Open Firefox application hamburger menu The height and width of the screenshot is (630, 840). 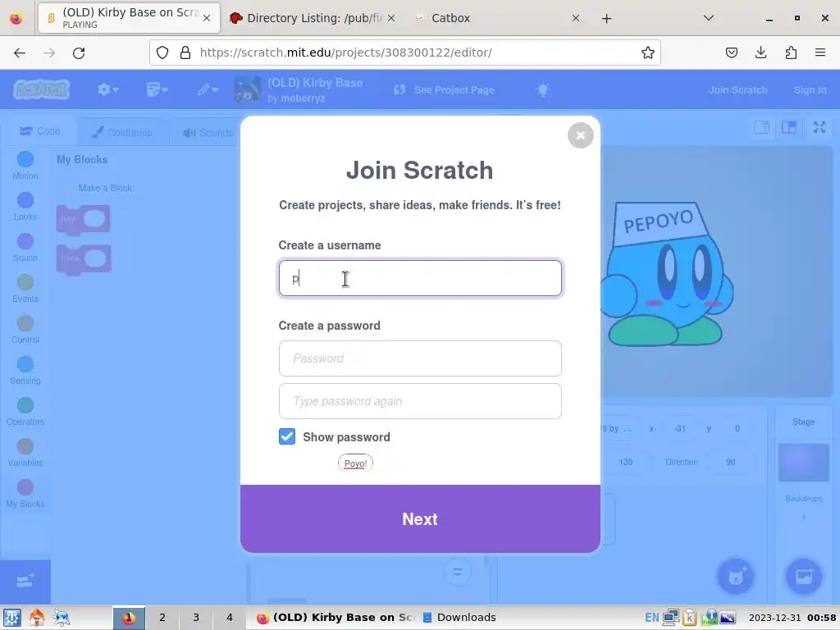[820, 52]
